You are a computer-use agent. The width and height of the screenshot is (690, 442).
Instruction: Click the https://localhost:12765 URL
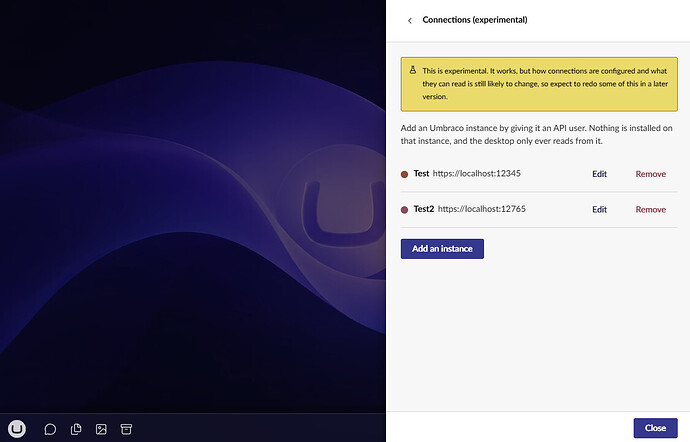[482, 209]
